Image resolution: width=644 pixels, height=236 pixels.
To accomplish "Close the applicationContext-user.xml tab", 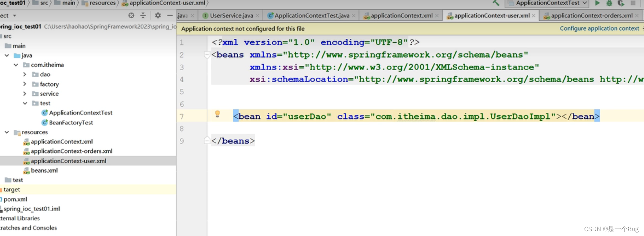I will click(533, 16).
